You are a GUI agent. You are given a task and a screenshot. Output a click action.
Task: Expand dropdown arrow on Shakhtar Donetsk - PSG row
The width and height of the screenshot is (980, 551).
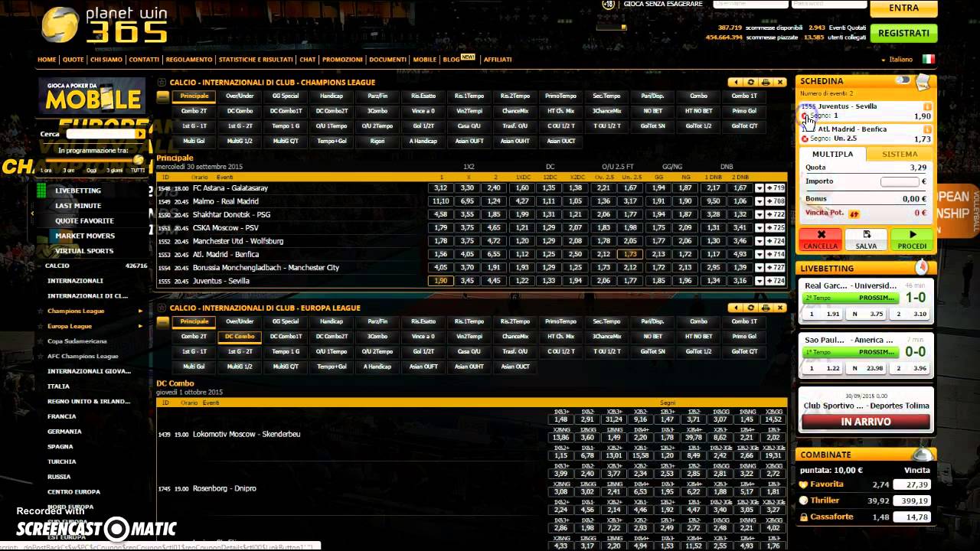(759, 214)
